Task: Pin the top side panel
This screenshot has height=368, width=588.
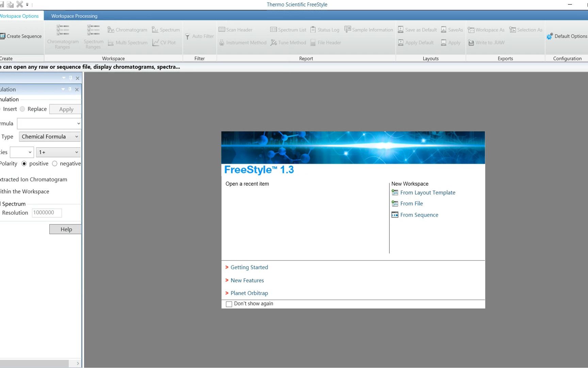Action: point(70,78)
